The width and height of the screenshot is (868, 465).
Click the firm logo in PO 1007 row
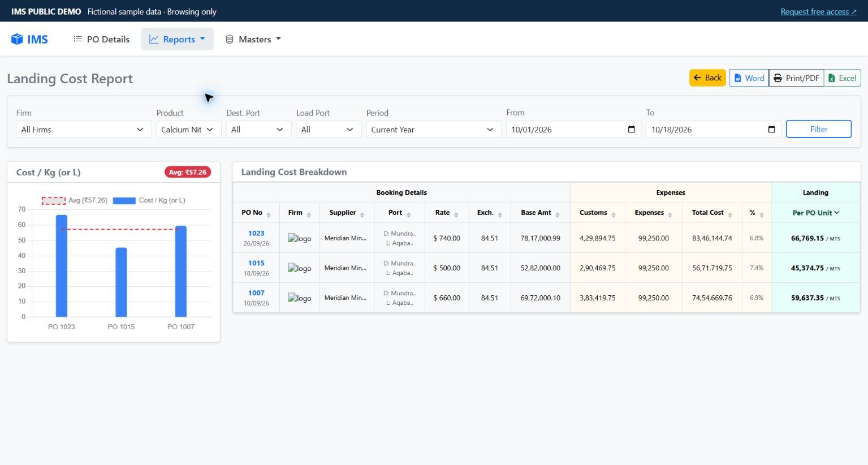click(x=300, y=298)
